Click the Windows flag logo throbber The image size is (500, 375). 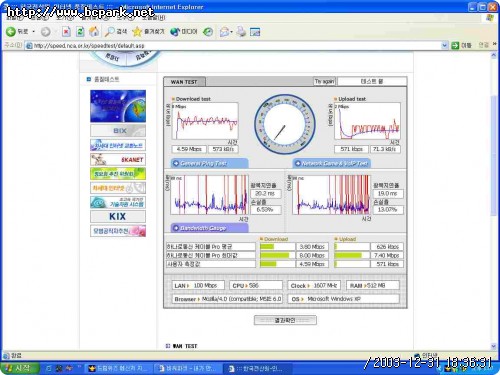[490, 18]
